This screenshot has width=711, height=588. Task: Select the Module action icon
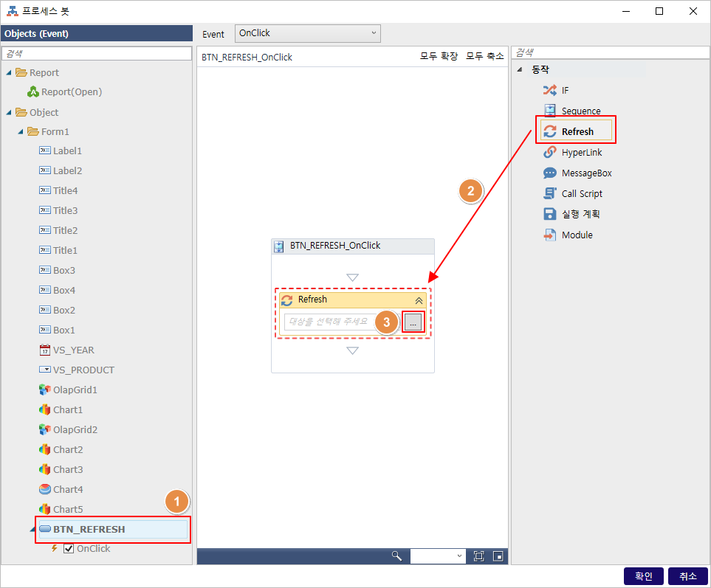(x=549, y=235)
